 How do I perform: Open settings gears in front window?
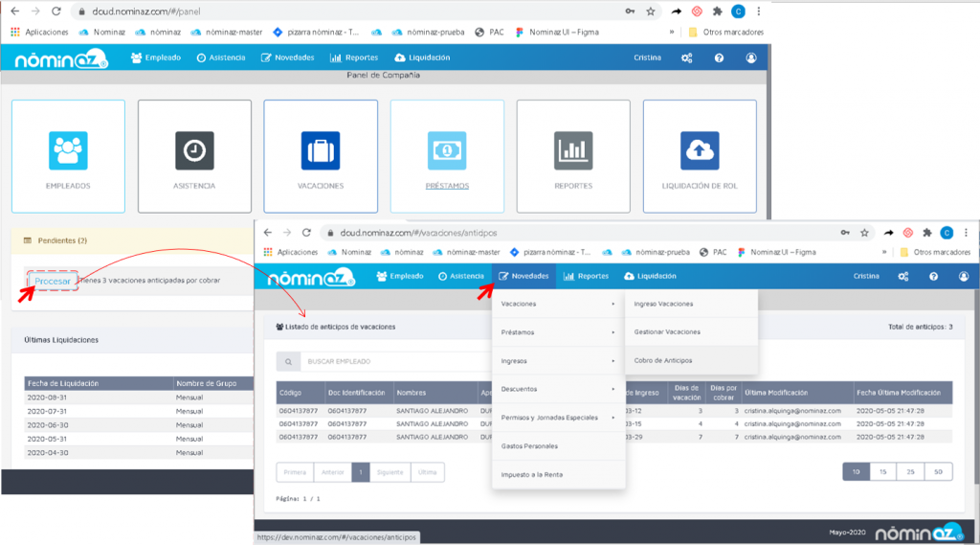coord(903,276)
